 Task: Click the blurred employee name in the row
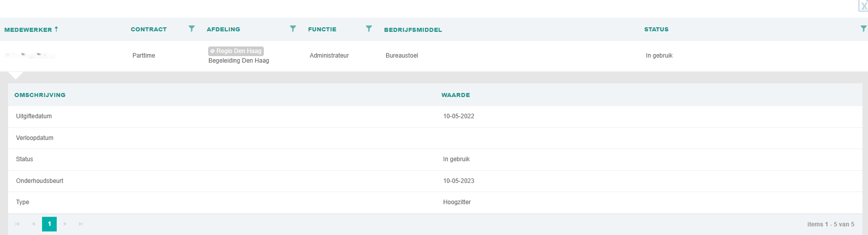coord(30,55)
